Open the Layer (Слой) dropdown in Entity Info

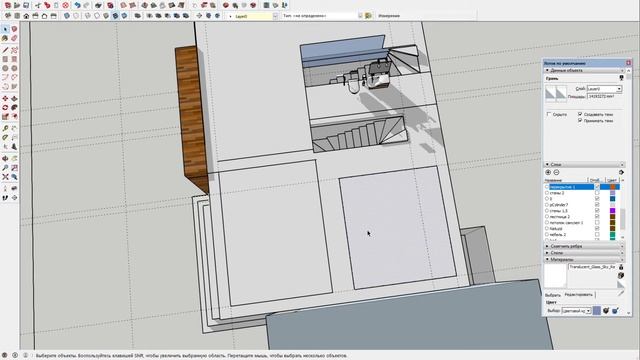click(619, 89)
